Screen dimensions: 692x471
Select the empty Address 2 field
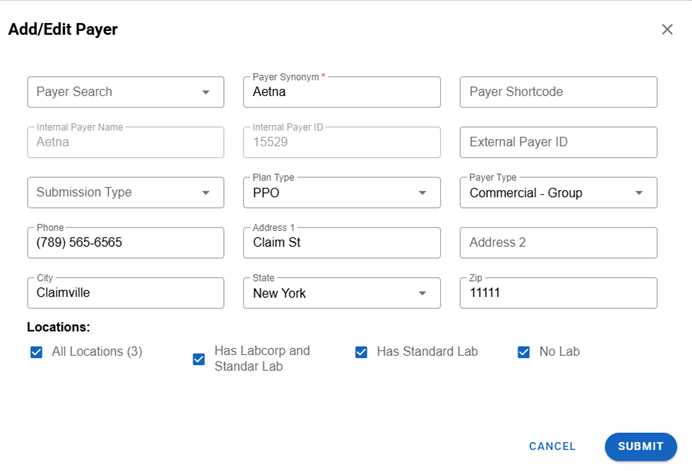coord(558,243)
